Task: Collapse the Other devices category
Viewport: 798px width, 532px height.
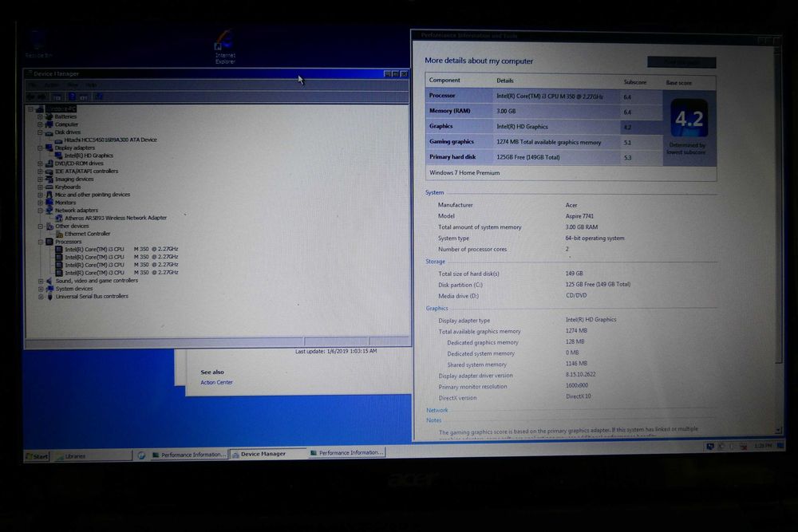Action: point(41,227)
